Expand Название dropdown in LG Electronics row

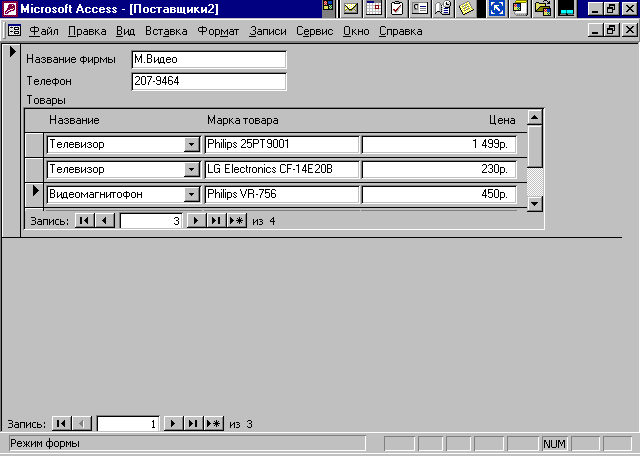[191, 169]
